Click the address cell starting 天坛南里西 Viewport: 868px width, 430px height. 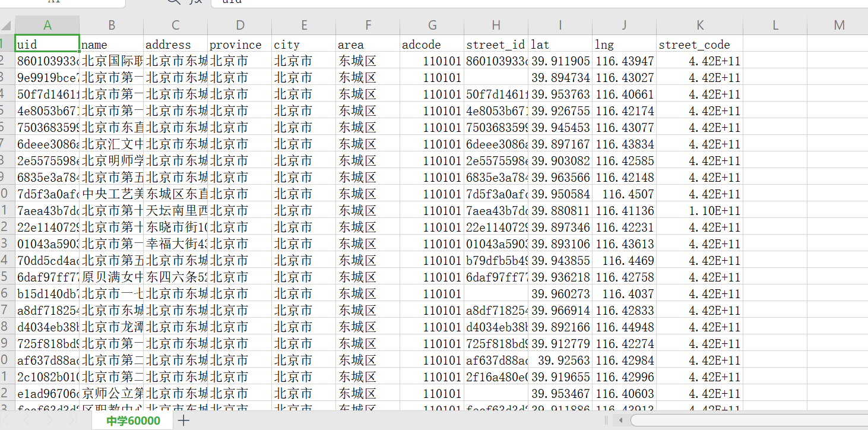176,211
